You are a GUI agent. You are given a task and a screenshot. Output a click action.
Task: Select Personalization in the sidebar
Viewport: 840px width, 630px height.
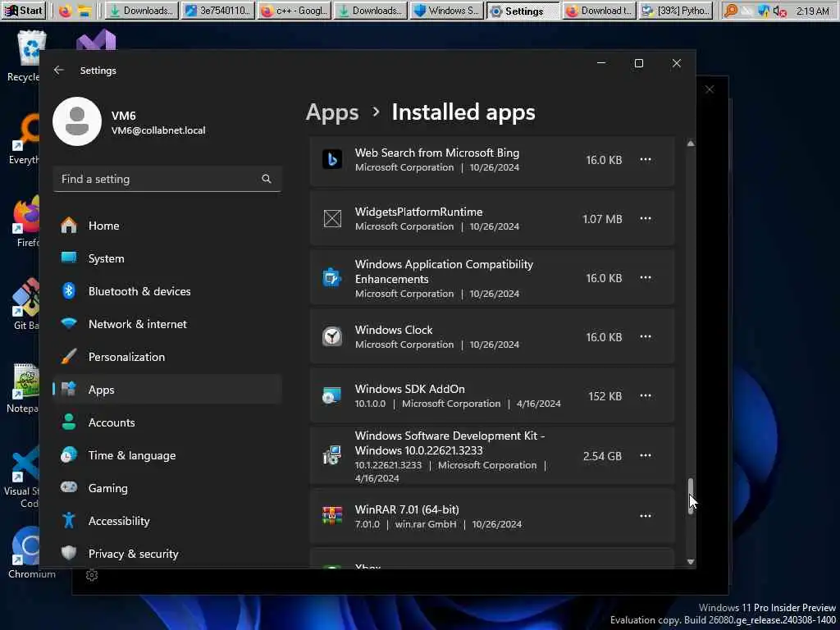pyautogui.click(x=167, y=357)
